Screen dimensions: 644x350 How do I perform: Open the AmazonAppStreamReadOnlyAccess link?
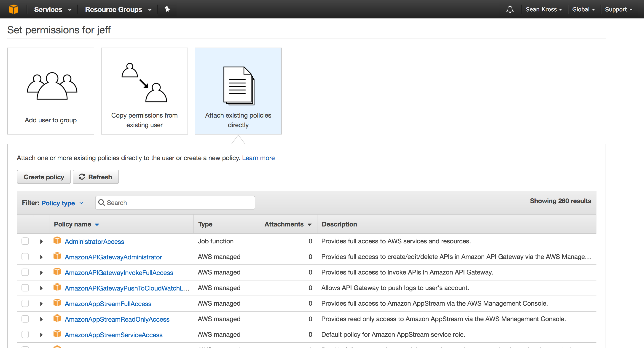tap(117, 320)
